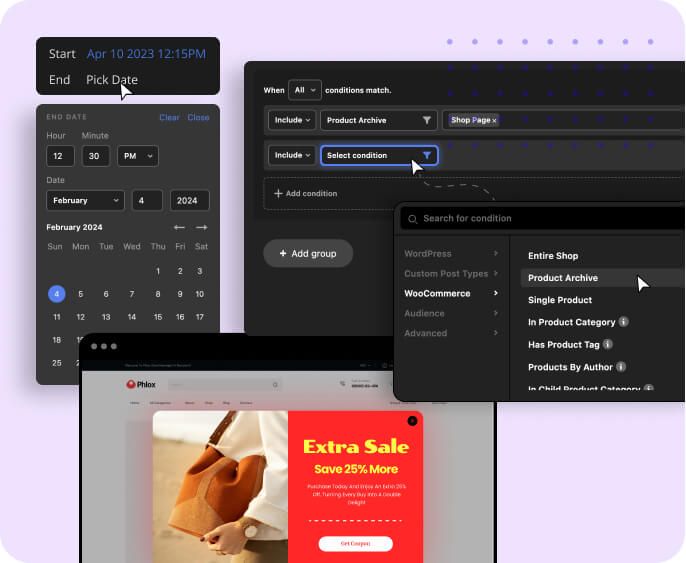Select day 17 in February calendar

200,317
